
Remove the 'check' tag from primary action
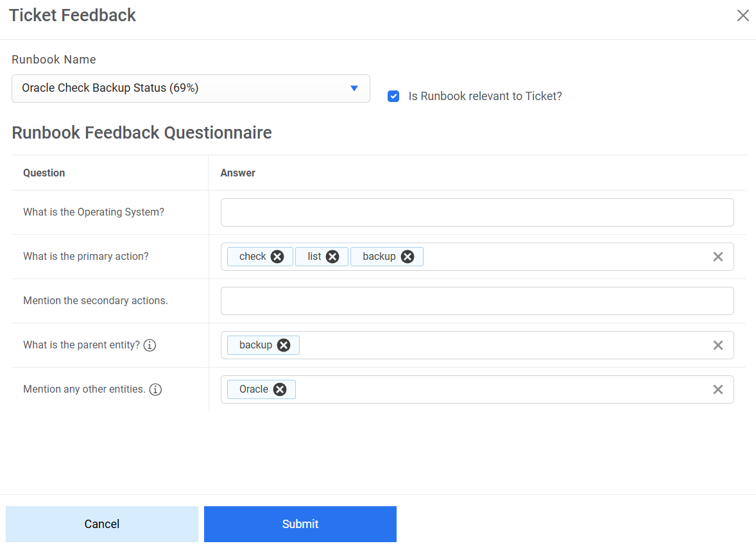(x=277, y=257)
